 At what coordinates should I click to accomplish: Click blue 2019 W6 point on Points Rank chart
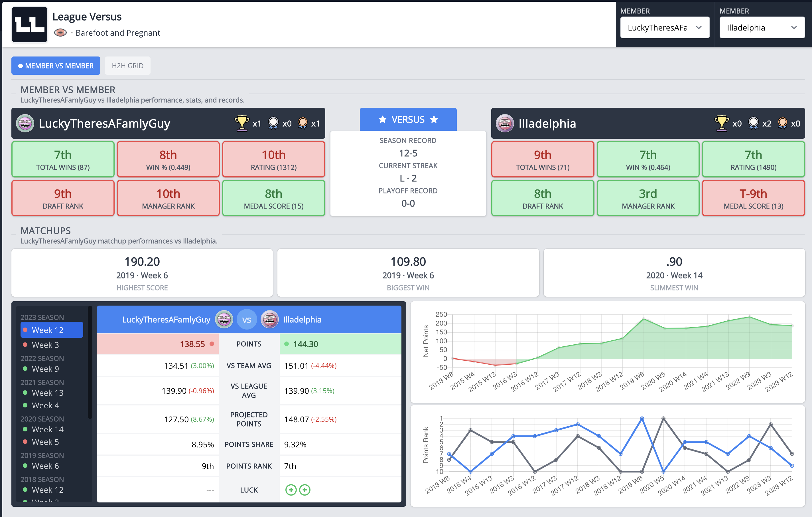[642, 419]
